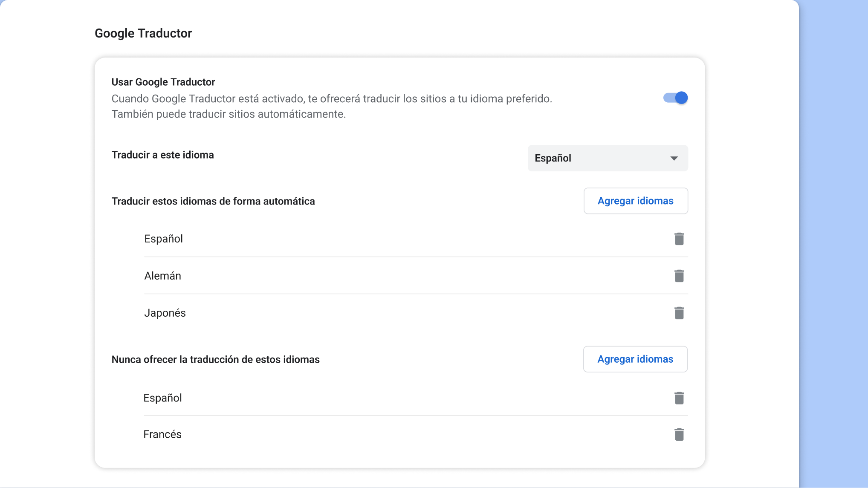
Task: Click the Japonés row in the list
Action: click(165, 312)
